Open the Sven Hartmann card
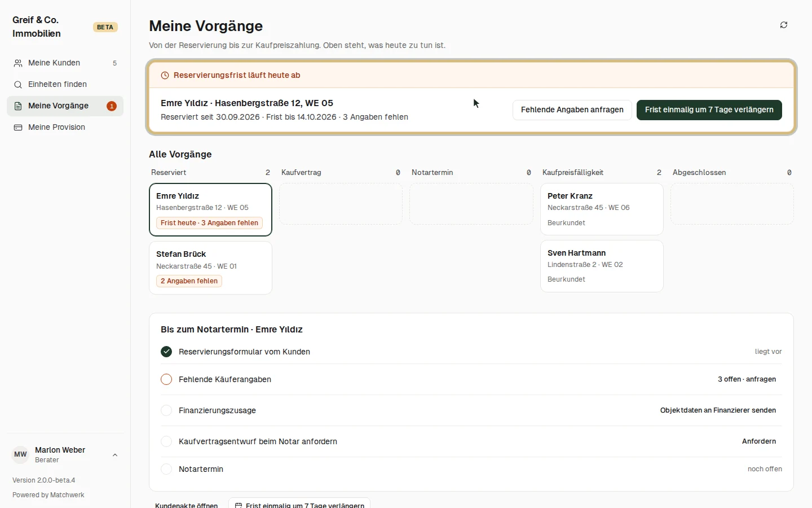The height and width of the screenshot is (508, 812). point(602,266)
